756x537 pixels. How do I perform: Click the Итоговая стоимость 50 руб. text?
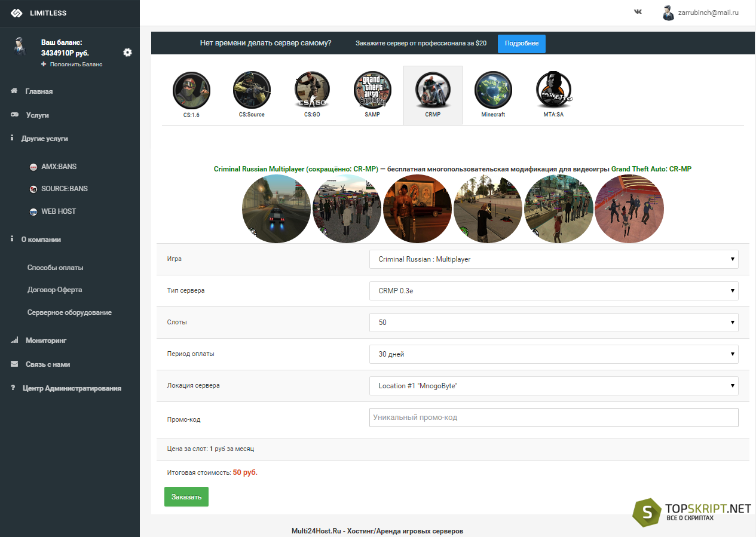pyautogui.click(x=213, y=472)
